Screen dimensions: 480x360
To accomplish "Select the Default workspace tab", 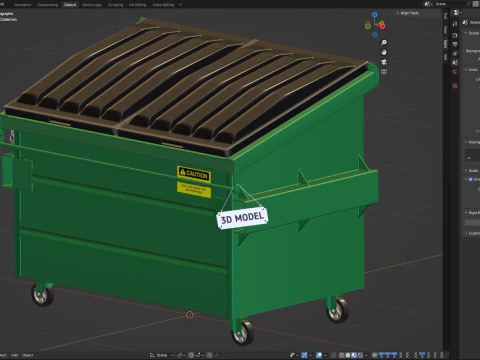I will coord(70,5).
